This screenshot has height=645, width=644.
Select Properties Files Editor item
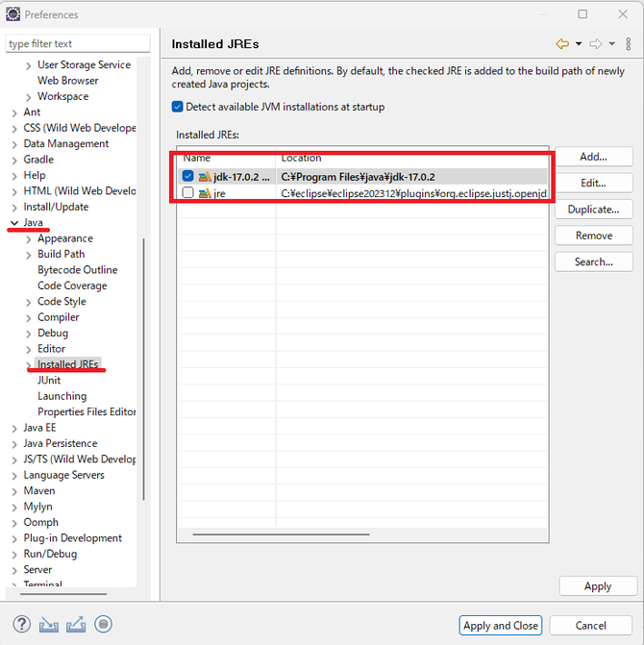[x=87, y=411]
